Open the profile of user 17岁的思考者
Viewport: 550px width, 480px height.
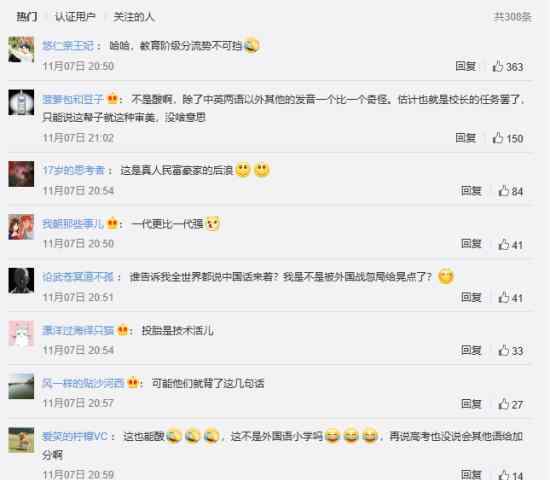point(74,170)
